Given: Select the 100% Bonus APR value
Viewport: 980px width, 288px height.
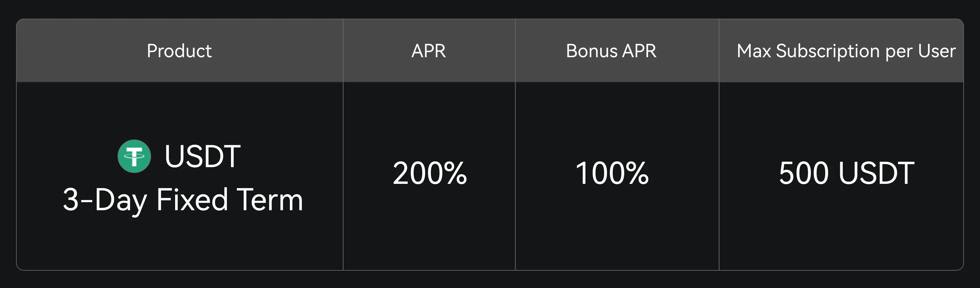Looking at the screenshot, I should 612,174.
